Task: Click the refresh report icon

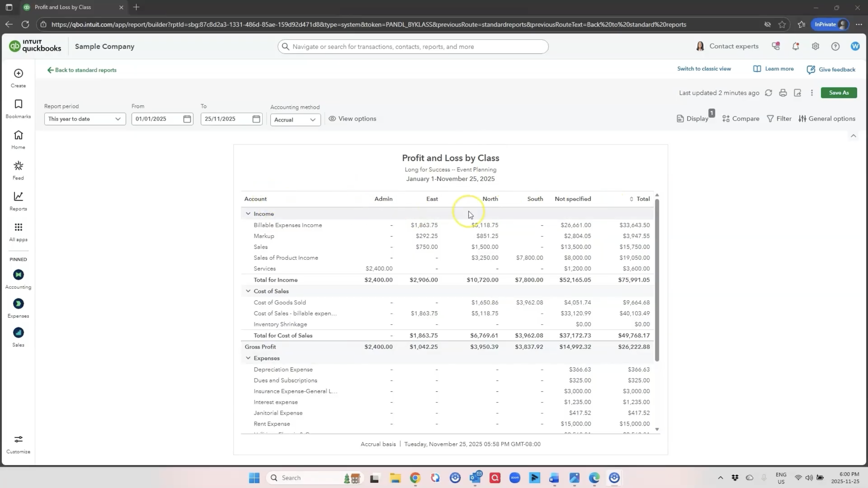Action: click(x=768, y=93)
